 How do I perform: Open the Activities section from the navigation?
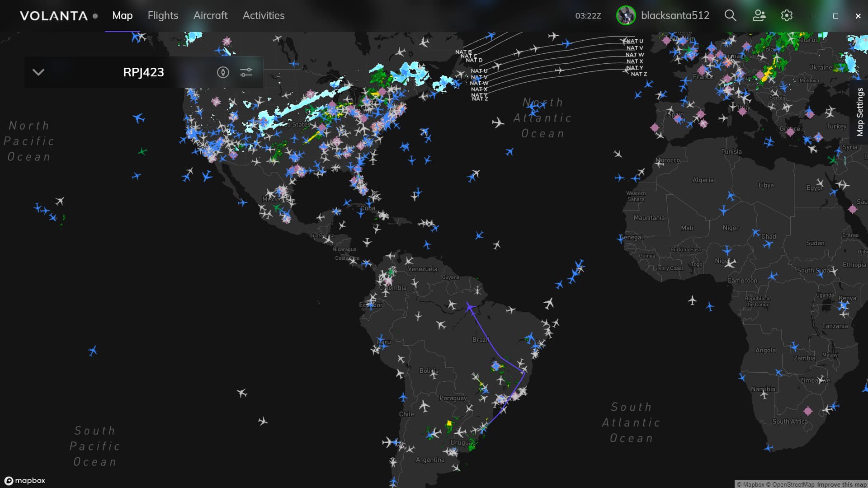264,15
